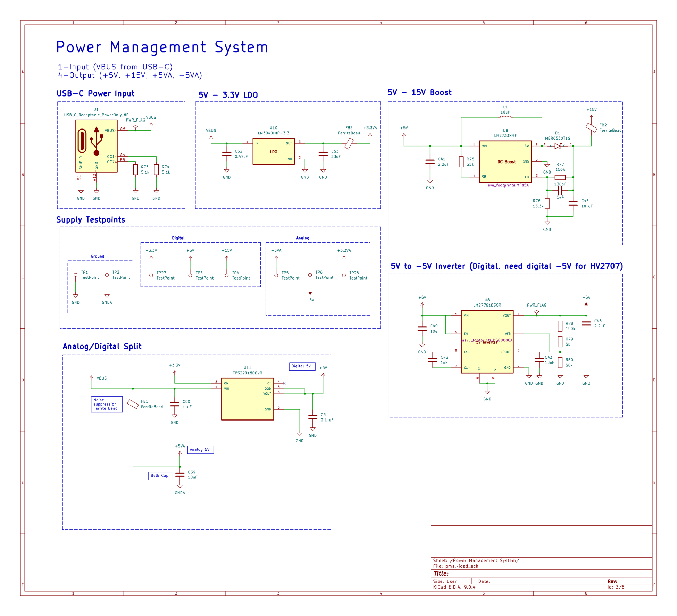The image size is (677, 616).
Task: Click the Power Management System title
Action: pyautogui.click(x=162, y=48)
